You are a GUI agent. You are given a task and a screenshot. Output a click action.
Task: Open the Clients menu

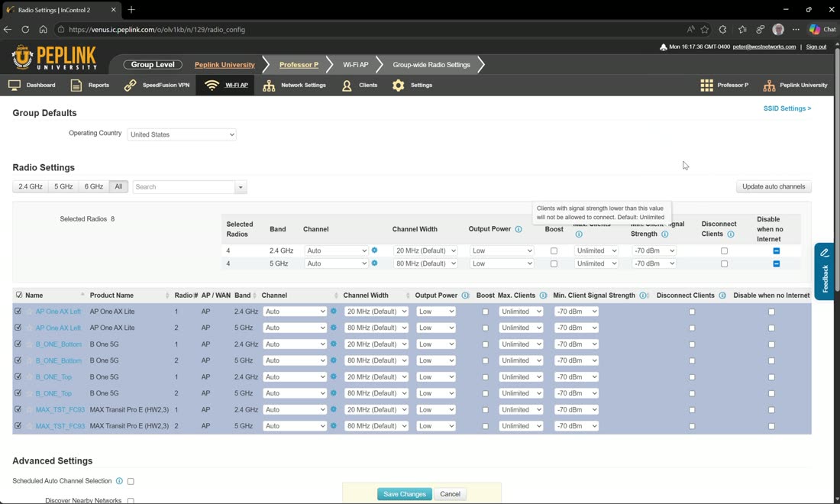tap(360, 86)
